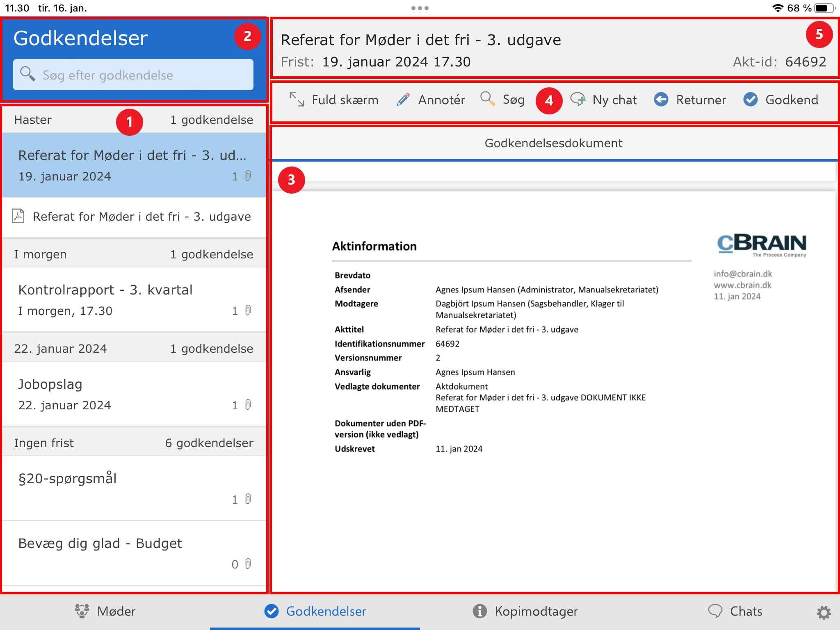Select the Annotér pencil tool

403,100
